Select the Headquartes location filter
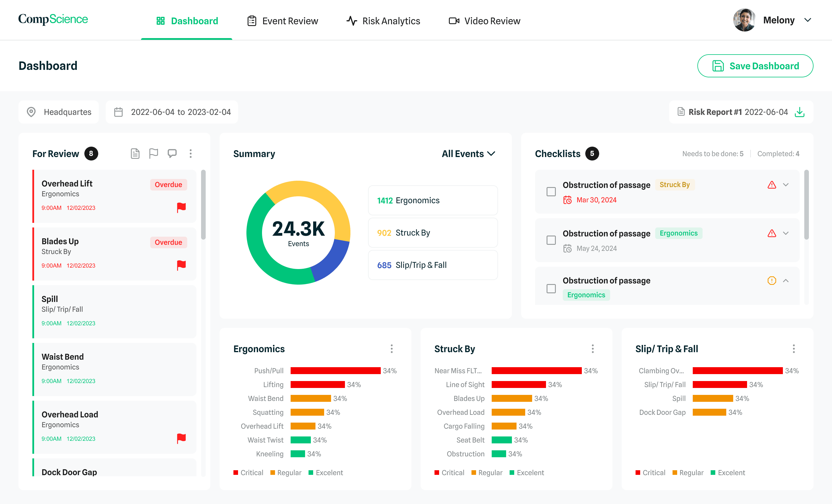Image resolution: width=832 pixels, height=504 pixels. tap(59, 112)
